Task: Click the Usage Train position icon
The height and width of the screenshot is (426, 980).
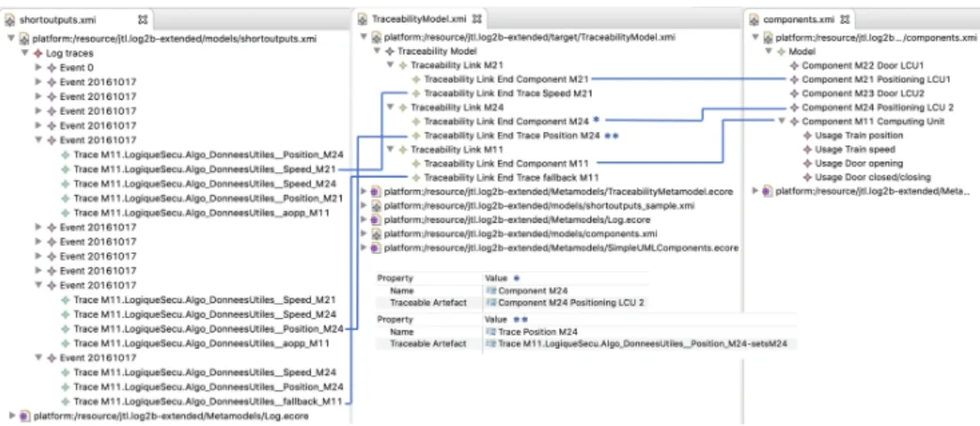Action: pos(808,135)
